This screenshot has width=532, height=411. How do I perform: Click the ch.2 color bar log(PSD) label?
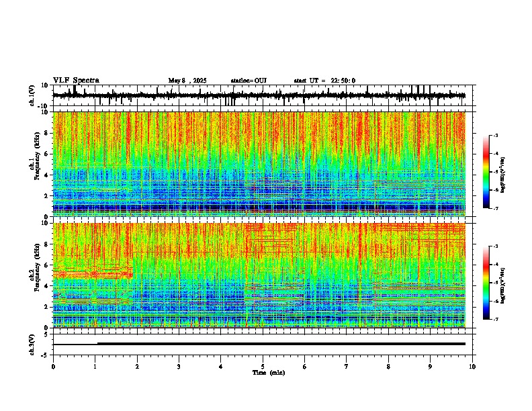[502, 285]
